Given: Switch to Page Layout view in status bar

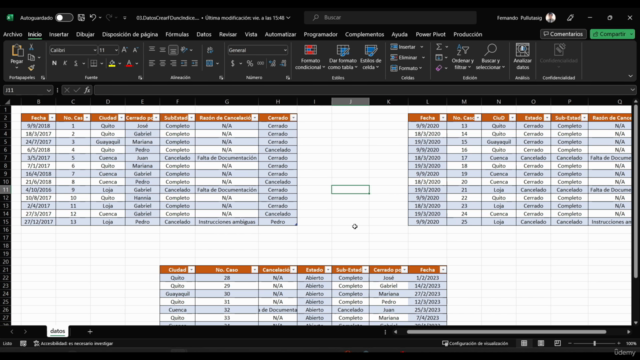Looking at the screenshot, I should tap(541, 343).
